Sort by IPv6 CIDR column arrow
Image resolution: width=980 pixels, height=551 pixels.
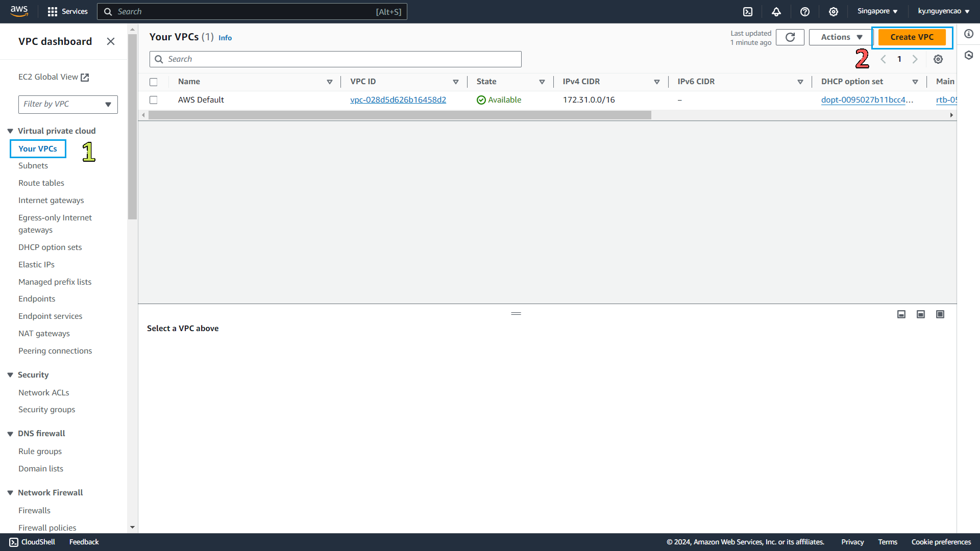(x=800, y=82)
